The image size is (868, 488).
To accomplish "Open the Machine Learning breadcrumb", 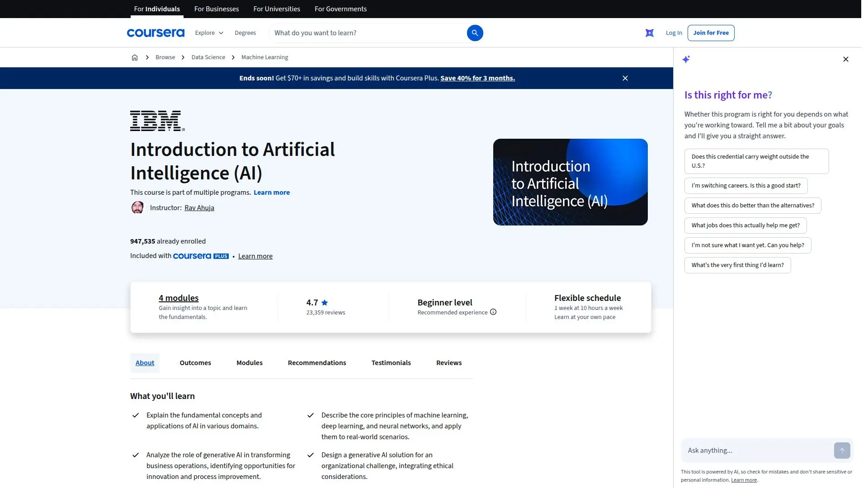I will click(x=264, y=57).
